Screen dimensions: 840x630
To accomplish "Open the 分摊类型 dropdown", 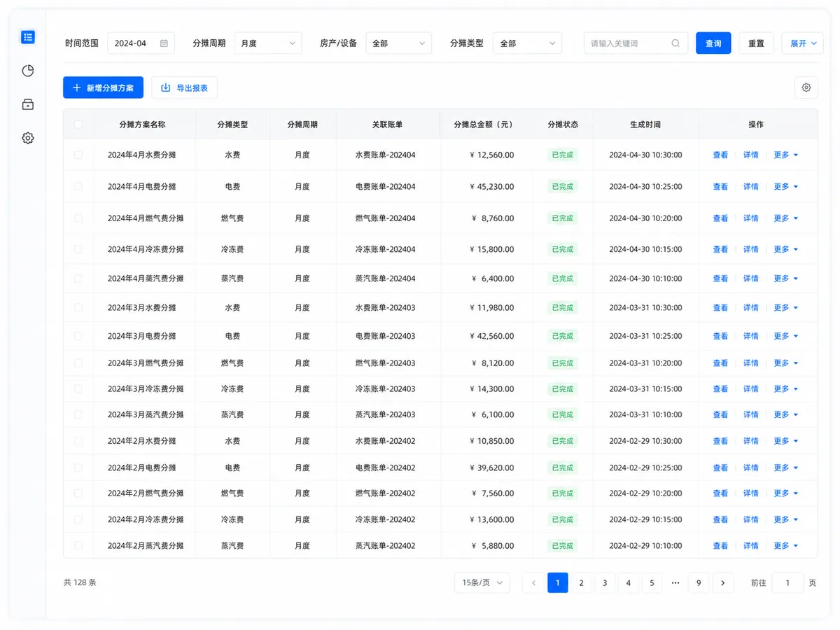I will tap(527, 43).
